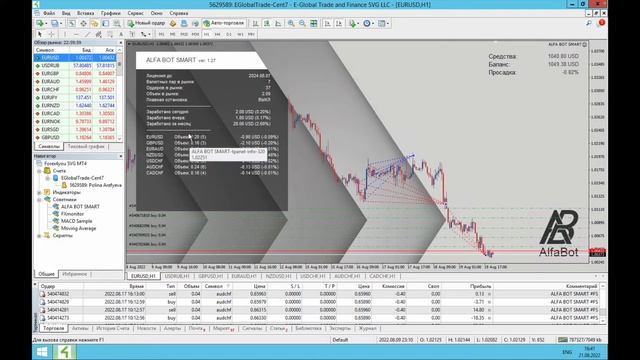Click the red notification icon
Image resolution: width=640 pixels, height=360 pixels.
pos(601,23)
